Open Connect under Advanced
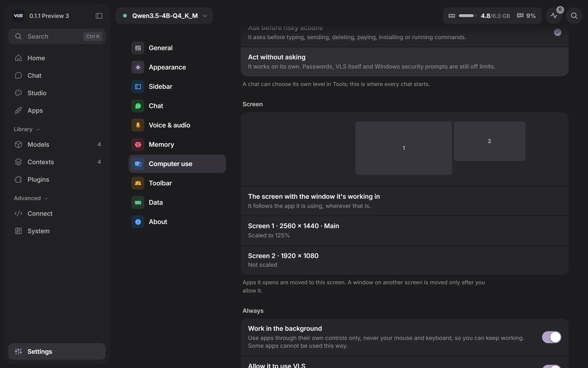Screen dimensions: 588x368 click(57, 213)
